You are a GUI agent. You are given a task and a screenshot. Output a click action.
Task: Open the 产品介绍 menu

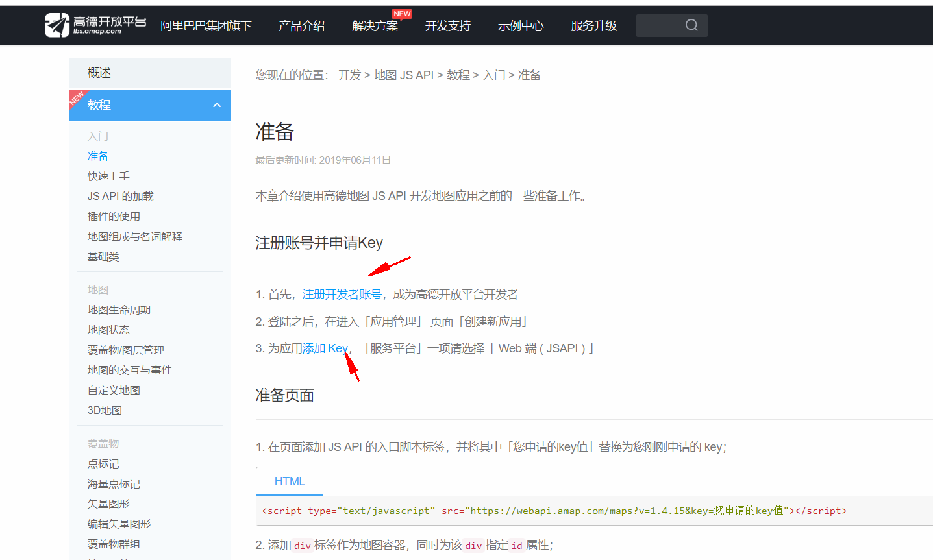point(301,26)
